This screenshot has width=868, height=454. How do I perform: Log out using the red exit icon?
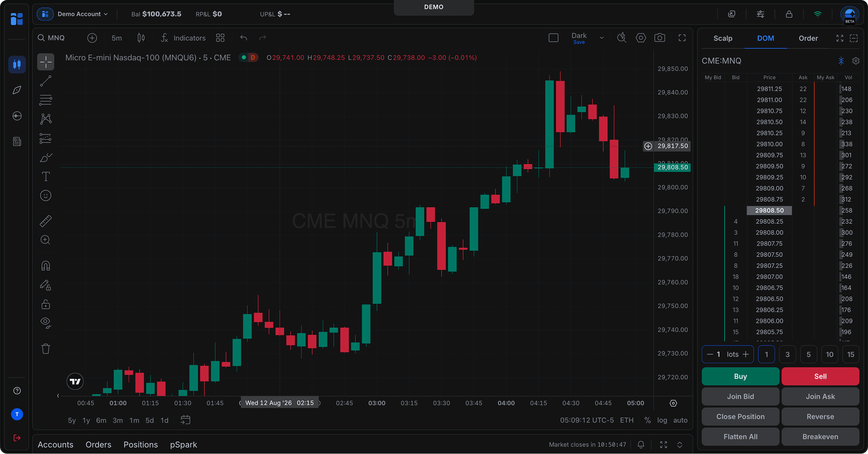pyautogui.click(x=17, y=438)
